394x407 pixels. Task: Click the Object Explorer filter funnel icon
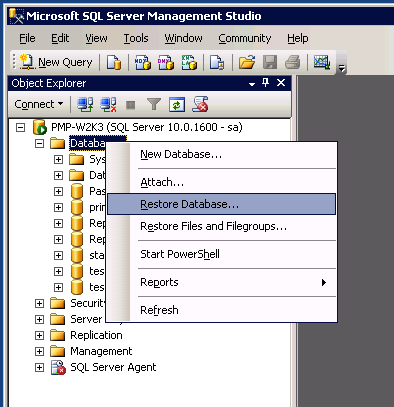[154, 105]
